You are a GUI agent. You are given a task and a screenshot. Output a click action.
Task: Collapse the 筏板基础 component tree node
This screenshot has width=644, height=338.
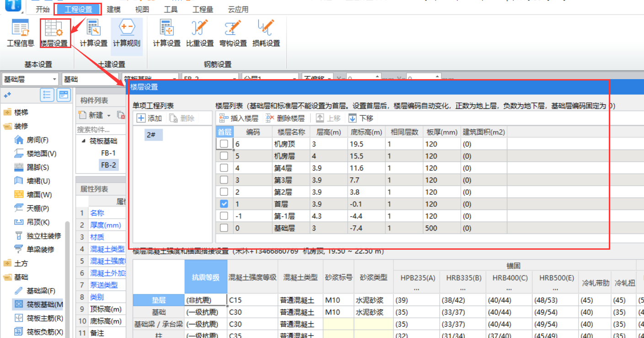point(84,141)
